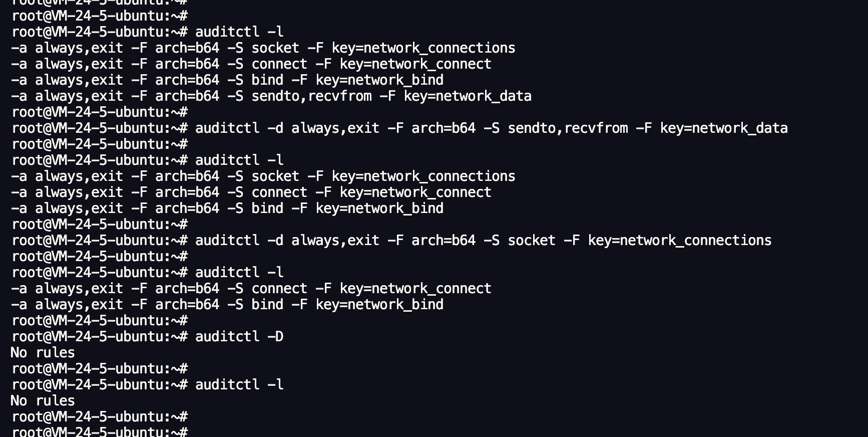Click the final 'No rules' output line
Image resolution: width=868 pixels, height=437 pixels.
pos(43,401)
